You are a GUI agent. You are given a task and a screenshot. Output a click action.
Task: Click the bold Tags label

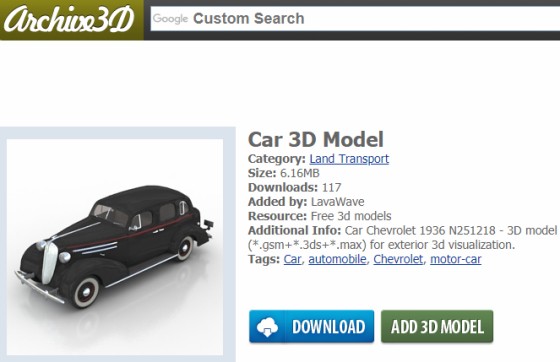[x=264, y=259]
